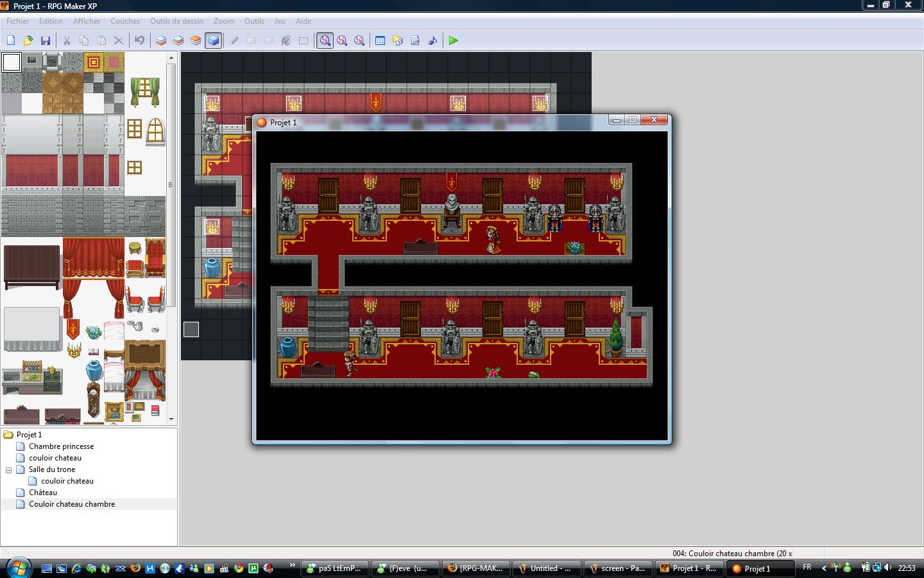
Task: Open the Sound test music note icon
Action: [432, 40]
